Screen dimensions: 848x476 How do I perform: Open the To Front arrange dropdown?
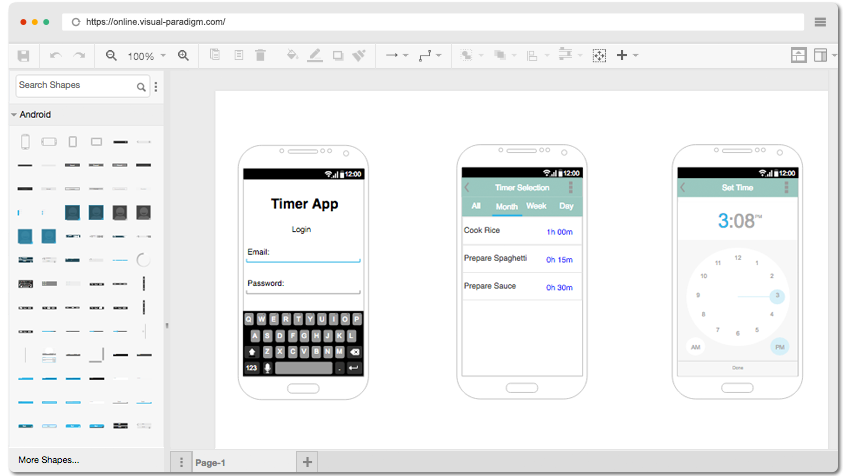click(x=472, y=55)
